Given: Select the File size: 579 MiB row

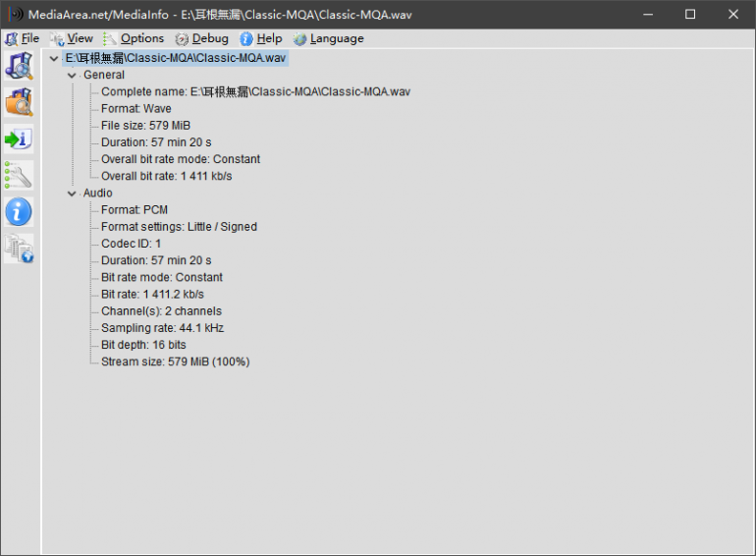Looking at the screenshot, I should pyautogui.click(x=145, y=126).
